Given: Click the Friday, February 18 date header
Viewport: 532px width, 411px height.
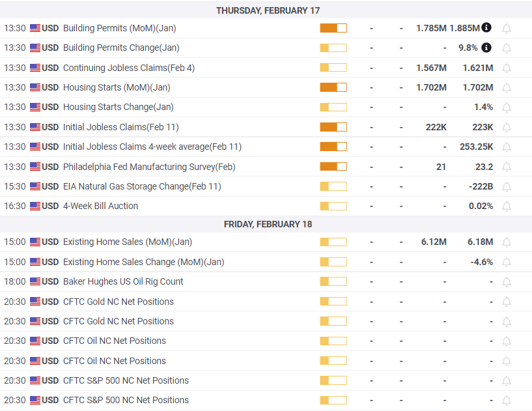Looking at the screenshot, I should point(268,224).
